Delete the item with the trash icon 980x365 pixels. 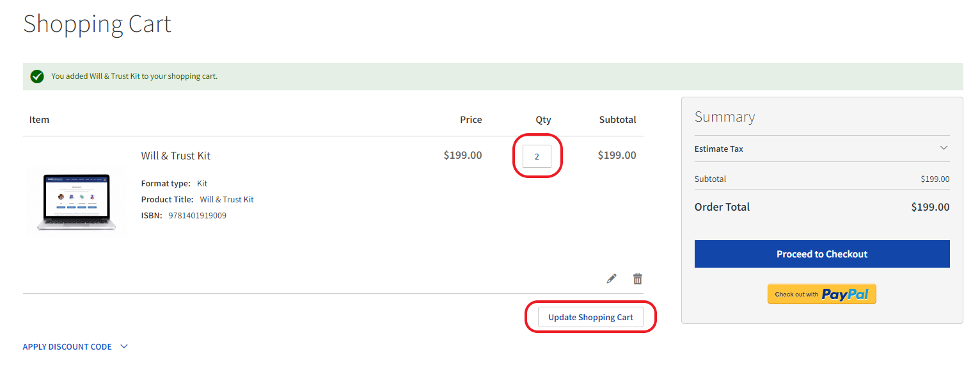[x=638, y=279]
